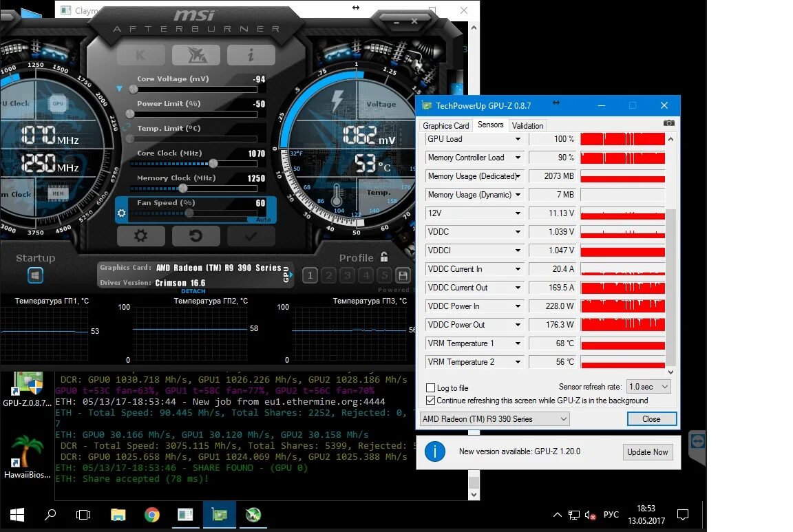Image resolution: width=793 pixels, height=532 pixels.
Task: Select profile slot 2
Action: pos(329,275)
